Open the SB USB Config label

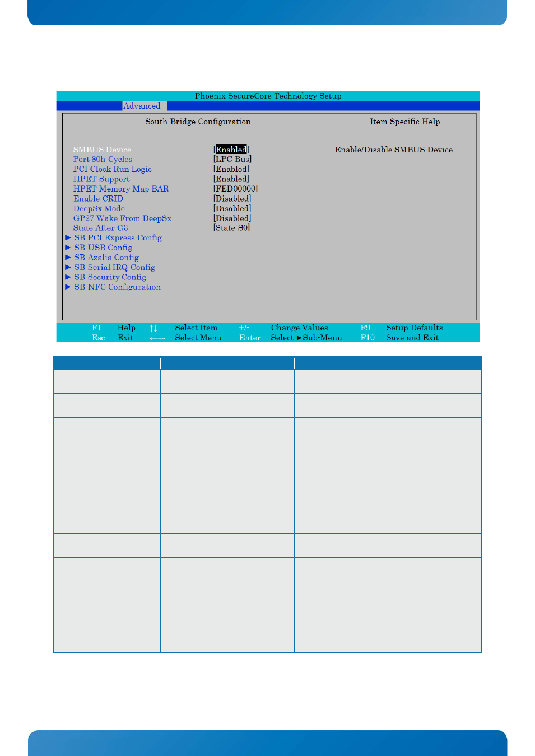click(x=104, y=248)
